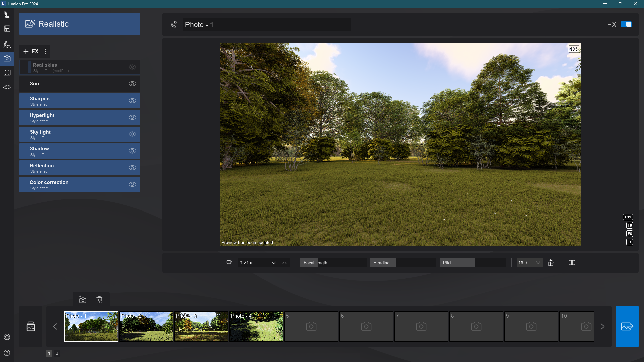Show the composition grid overlay icon
The width and height of the screenshot is (644, 362).
click(x=572, y=263)
